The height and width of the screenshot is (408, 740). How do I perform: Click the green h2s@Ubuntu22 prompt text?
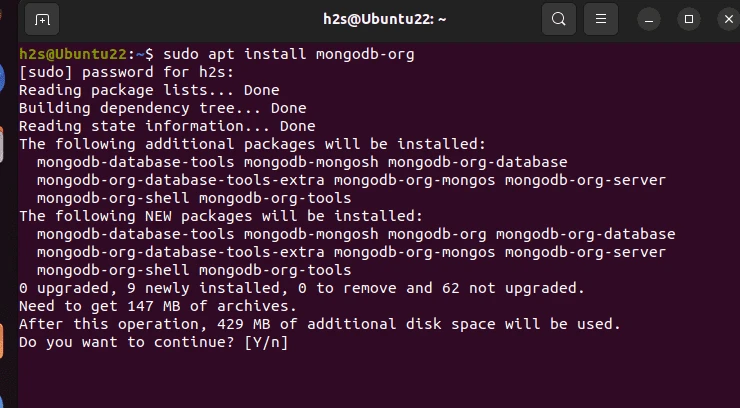[x=73, y=54]
